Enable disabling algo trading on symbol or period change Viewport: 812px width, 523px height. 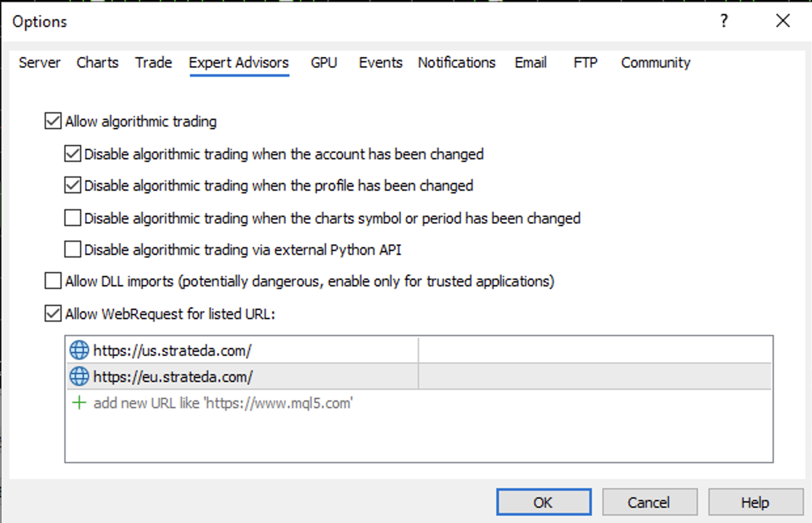(72, 217)
